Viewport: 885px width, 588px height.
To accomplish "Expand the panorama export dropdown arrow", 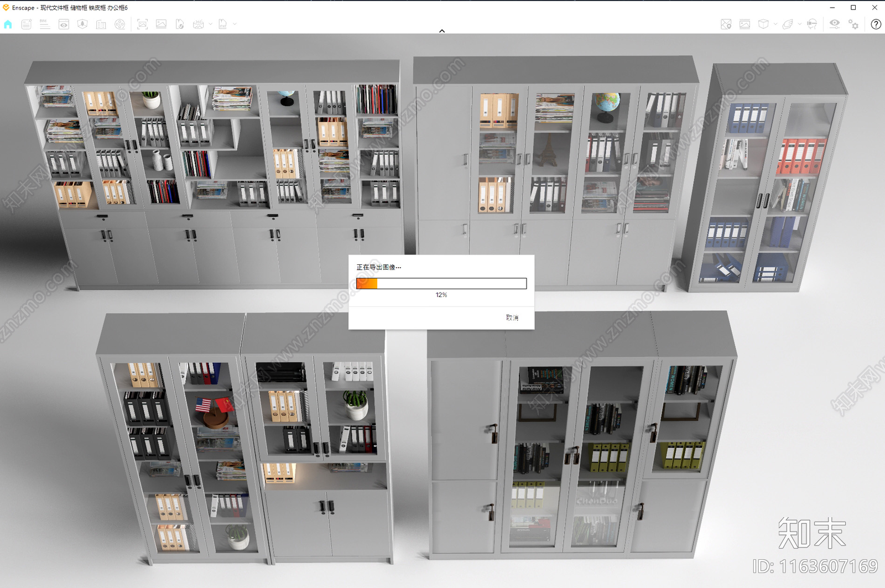I will [x=210, y=24].
